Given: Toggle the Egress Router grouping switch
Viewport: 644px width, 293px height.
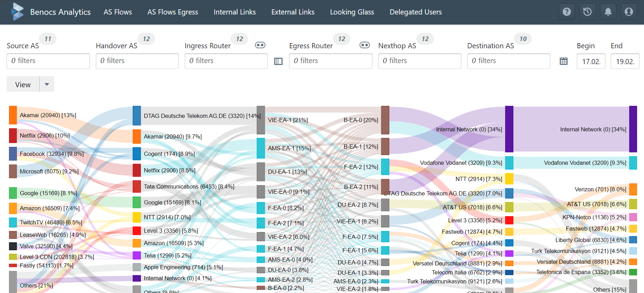Looking at the screenshot, I should (x=364, y=45).
